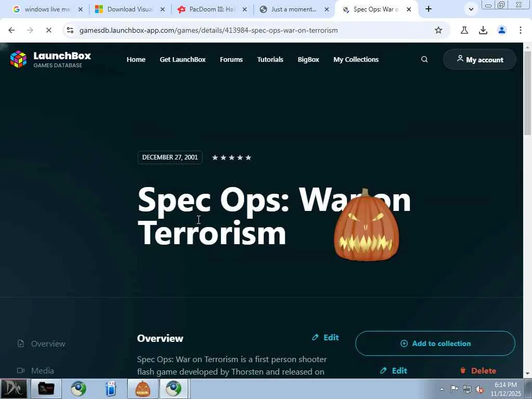
Task: Open the Die start button in taskbar
Action: [14, 389]
